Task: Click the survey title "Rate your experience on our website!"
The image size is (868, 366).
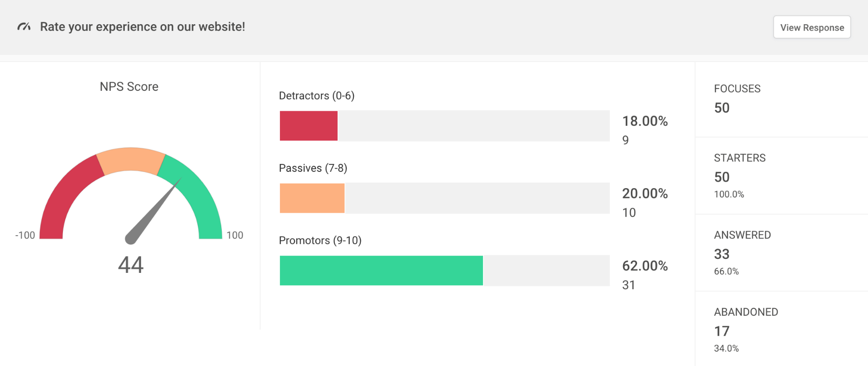Action: (142, 27)
